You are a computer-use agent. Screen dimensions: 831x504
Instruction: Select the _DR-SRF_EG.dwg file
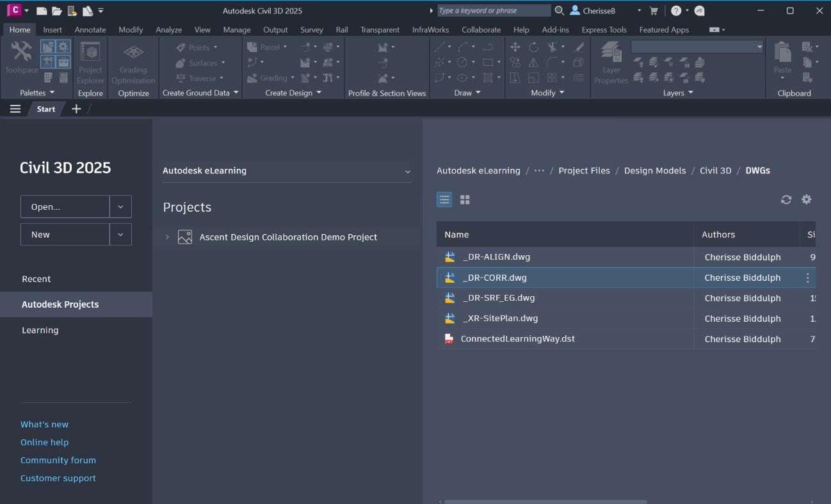498,298
